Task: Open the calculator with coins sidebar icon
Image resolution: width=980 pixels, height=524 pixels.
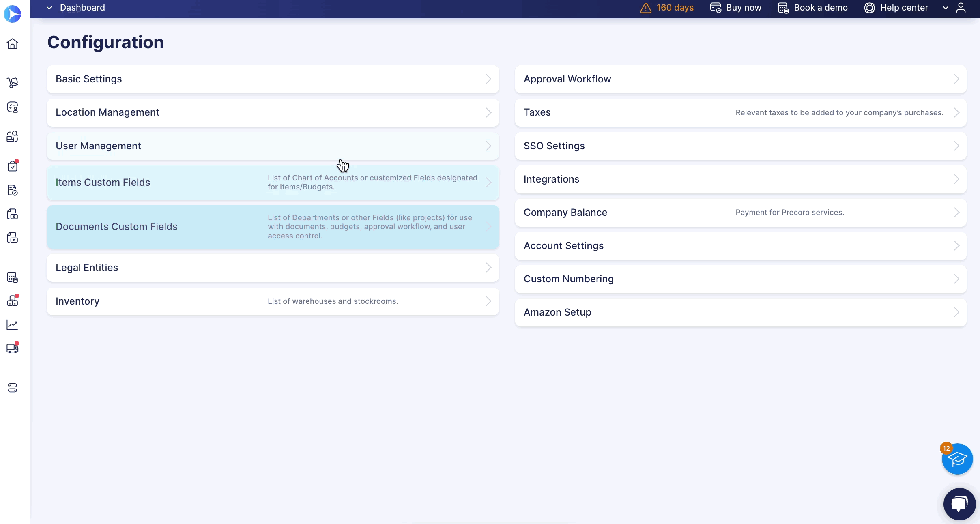Action: click(x=13, y=277)
